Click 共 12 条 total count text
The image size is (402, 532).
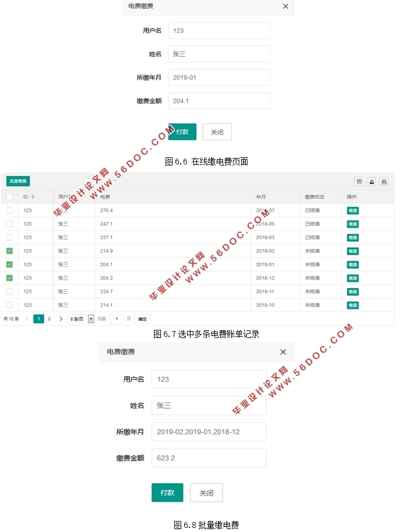coord(11,319)
